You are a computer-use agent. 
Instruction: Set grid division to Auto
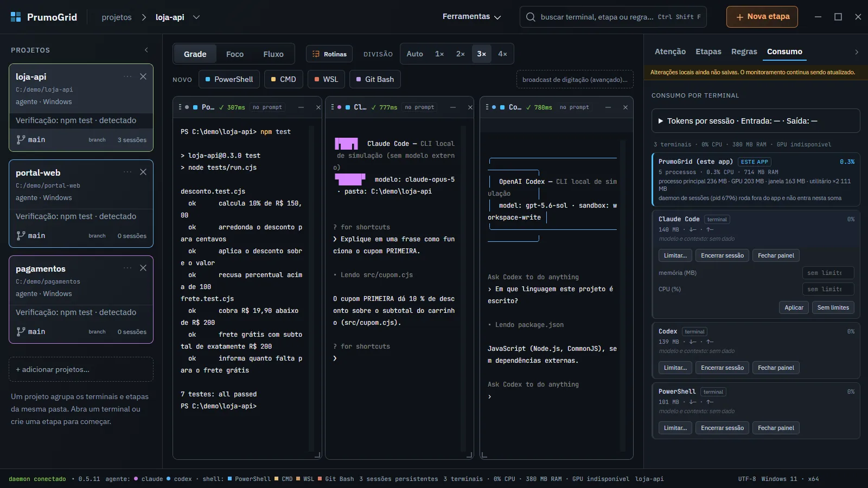click(x=415, y=54)
